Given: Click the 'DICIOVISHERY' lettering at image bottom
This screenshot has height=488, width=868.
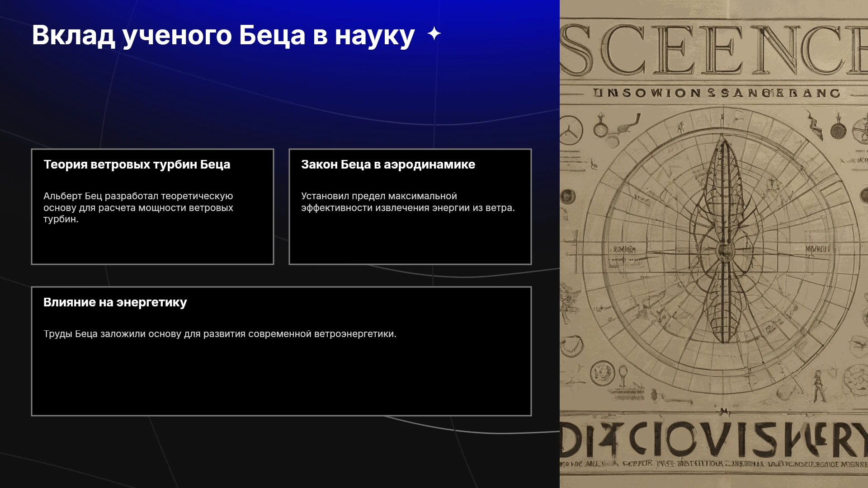Looking at the screenshot, I should pos(714,439).
